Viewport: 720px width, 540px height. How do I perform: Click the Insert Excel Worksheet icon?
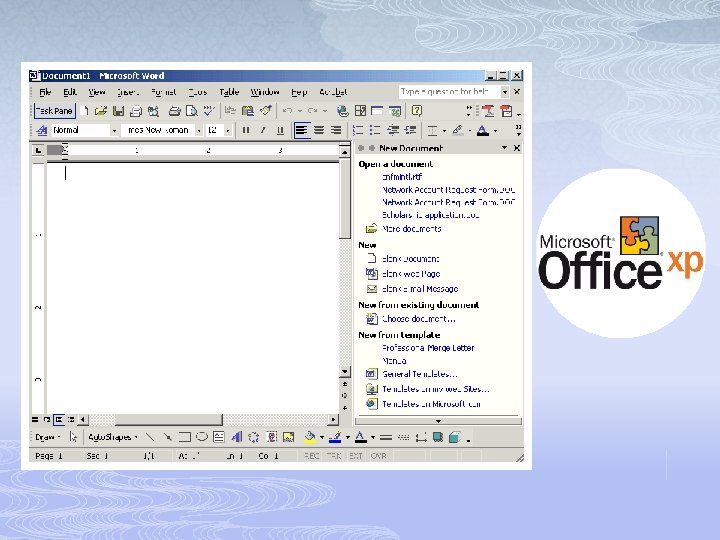pyautogui.click(x=395, y=111)
